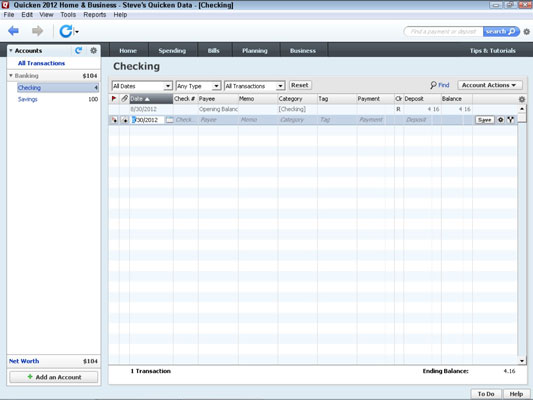Select the Checking account in the sidebar
Image resolution: width=533 pixels, height=400 pixels.
(x=58, y=88)
